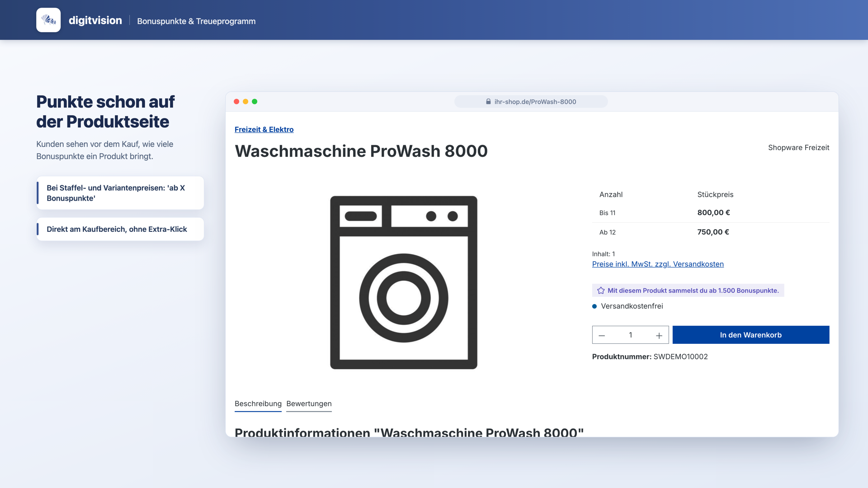This screenshot has height=488, width=868.
Task: Click the price 750,00 €
Action: (713, 232)
